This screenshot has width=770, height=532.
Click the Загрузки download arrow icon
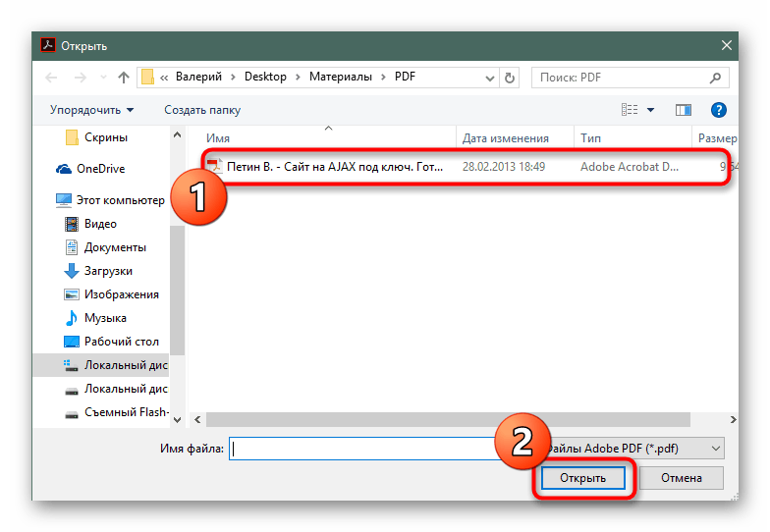click(x=72, y=271)
